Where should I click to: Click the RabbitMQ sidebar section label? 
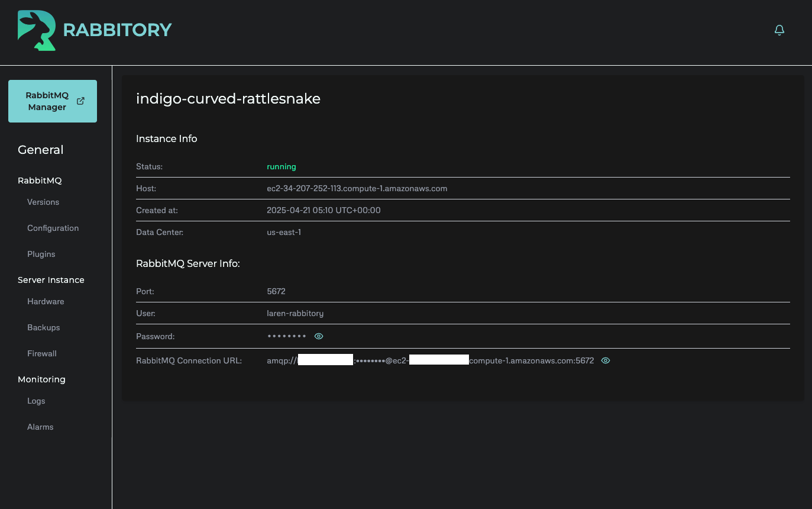pyautogui.click(x=40, y=180)
